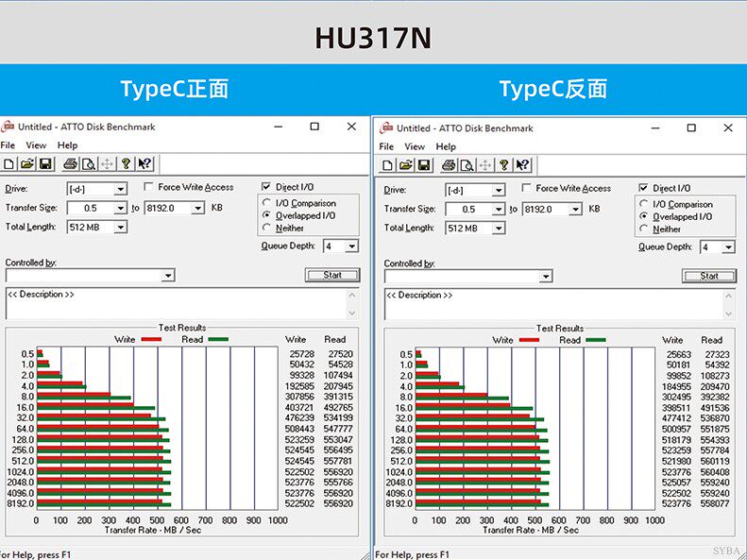Open Drive dropdown in right window

coord(499,191)
